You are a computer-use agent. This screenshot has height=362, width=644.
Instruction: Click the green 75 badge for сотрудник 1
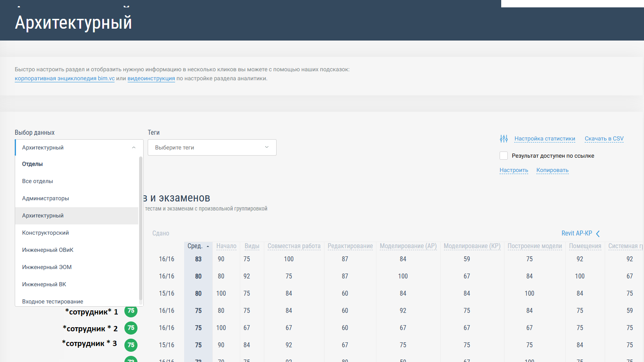[131, 311]
